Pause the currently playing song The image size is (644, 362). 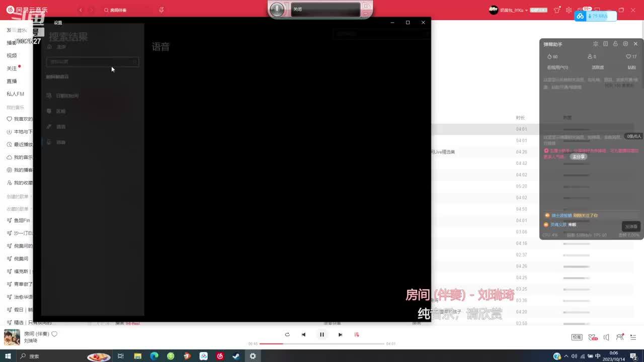click(x=322, y=334)
